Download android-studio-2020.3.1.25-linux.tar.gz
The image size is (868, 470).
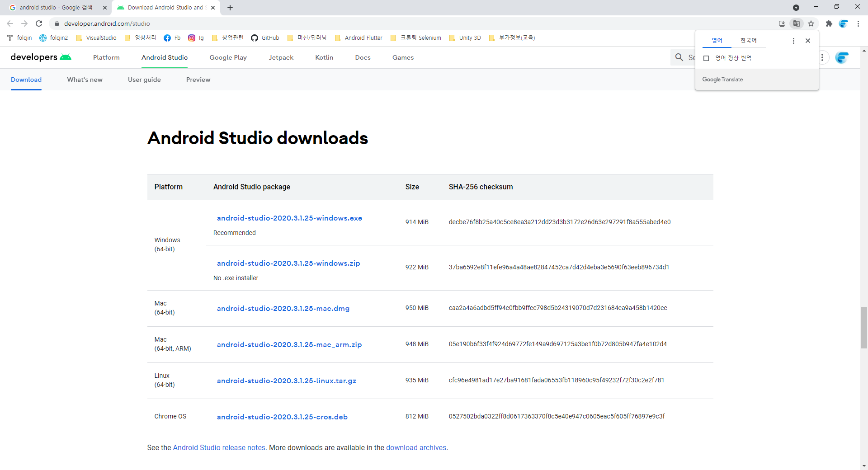tap(287, 381)
